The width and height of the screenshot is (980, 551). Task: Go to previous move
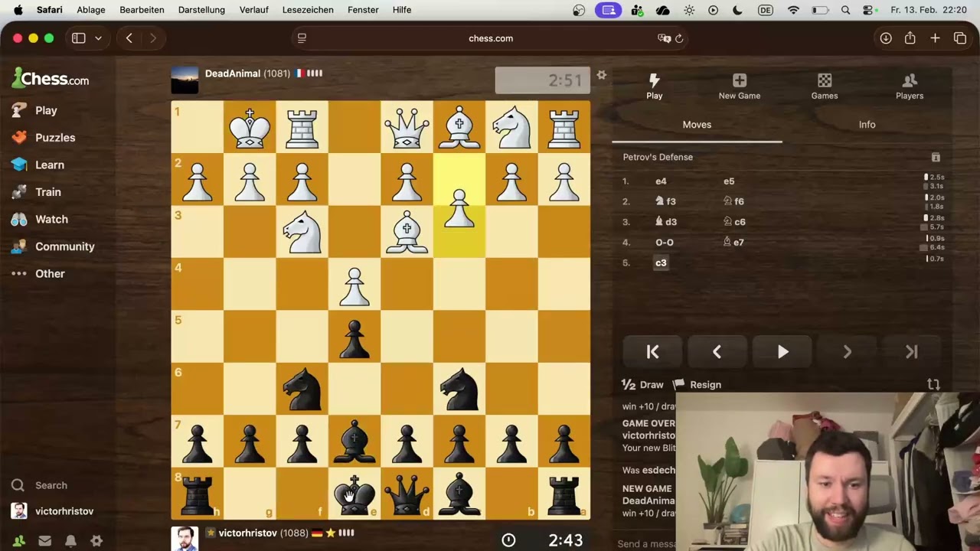[x=717, y=352]
